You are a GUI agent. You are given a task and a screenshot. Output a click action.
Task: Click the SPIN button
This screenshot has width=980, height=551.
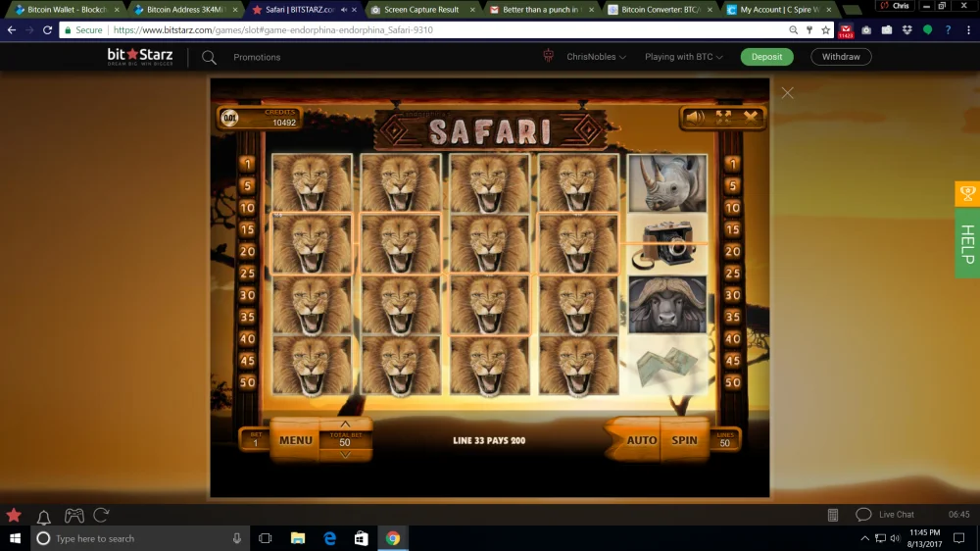click(x=684, y=440)
